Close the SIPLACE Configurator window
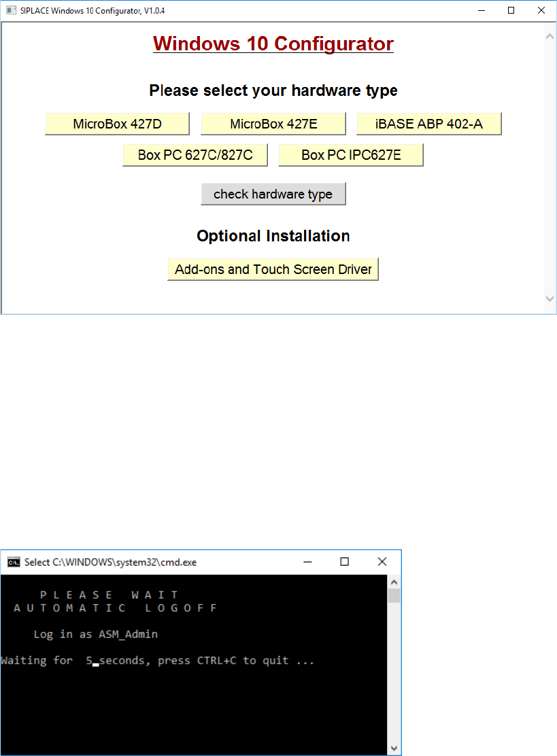Viewport: 557px width, 756px height. click(x=541, y=11)
